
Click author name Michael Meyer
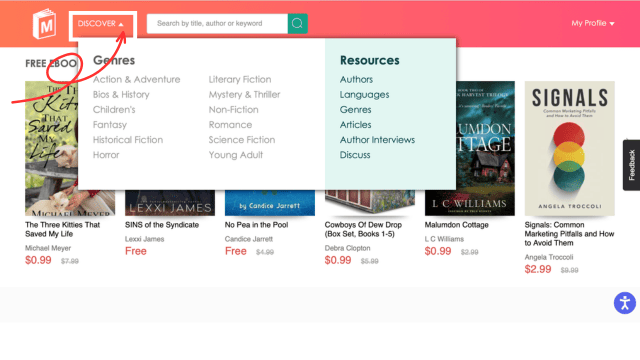point(48,248)
